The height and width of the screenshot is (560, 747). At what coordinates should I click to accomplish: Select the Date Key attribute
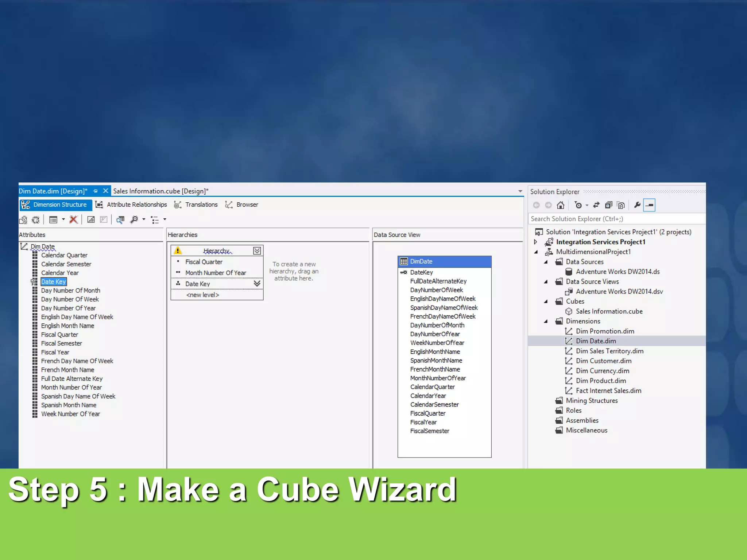click(x=54, y=281)
